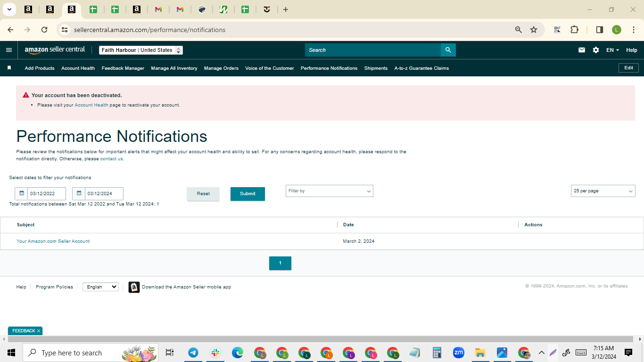Click the bookmark icon left of Add Products

[x=9, y=68]
